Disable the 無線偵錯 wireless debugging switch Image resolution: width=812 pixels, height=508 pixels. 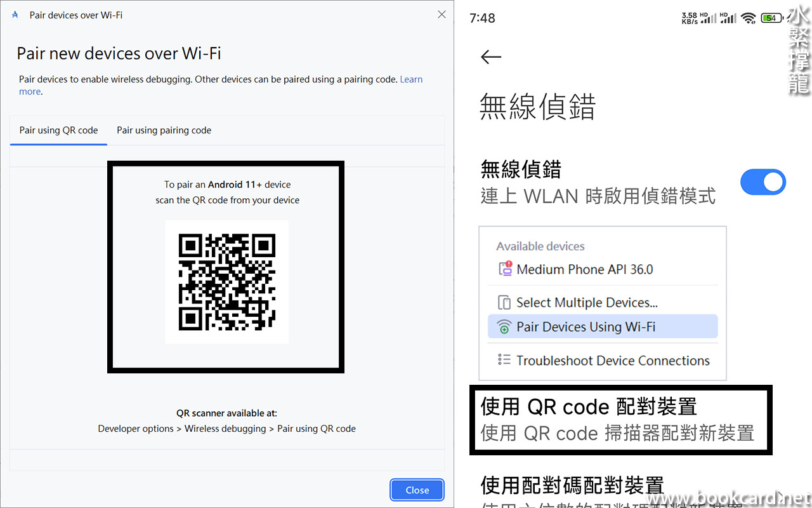tap(763, 182)
